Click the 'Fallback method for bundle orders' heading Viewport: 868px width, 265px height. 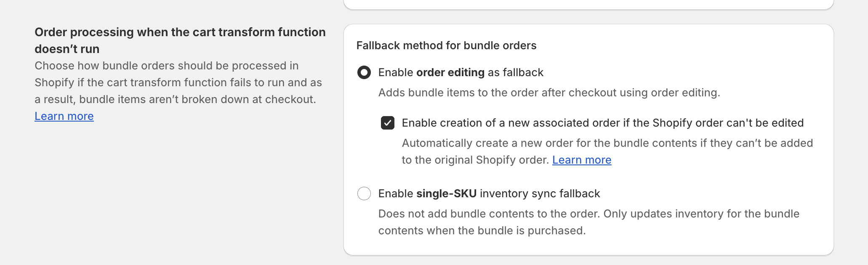(x=446, y=45)
